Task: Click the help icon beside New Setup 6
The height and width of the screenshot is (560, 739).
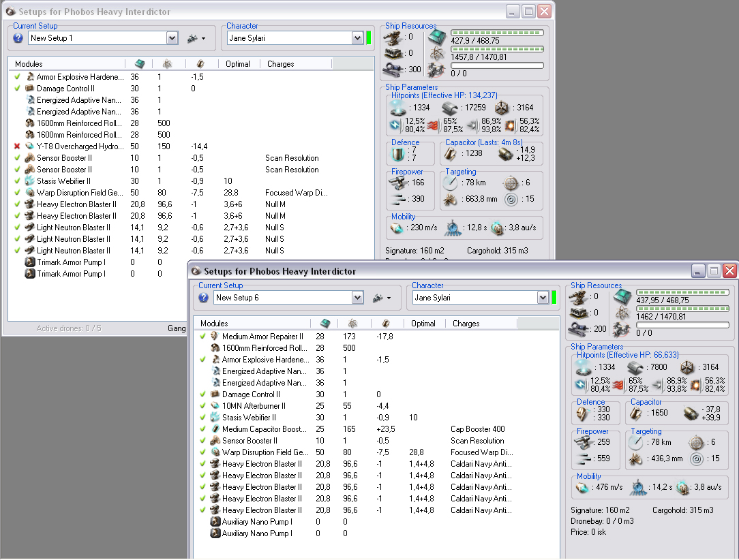Action: coord(203,298)
